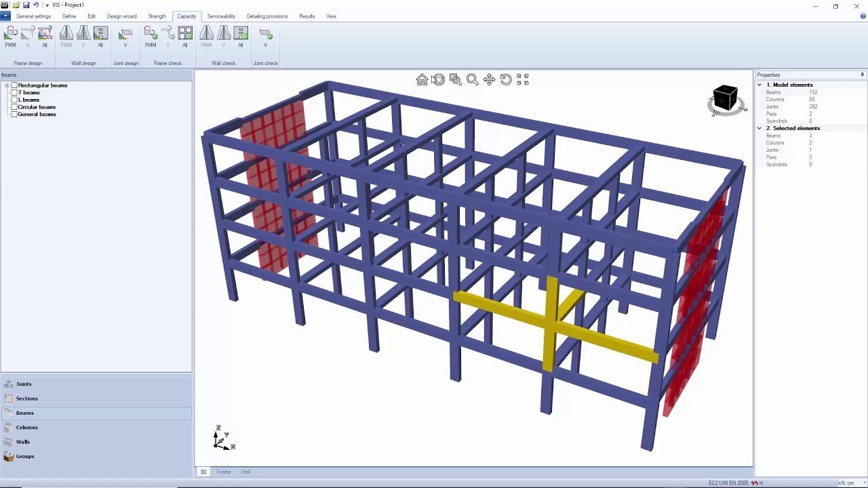Select the T beams tree item

click(29, 93)
